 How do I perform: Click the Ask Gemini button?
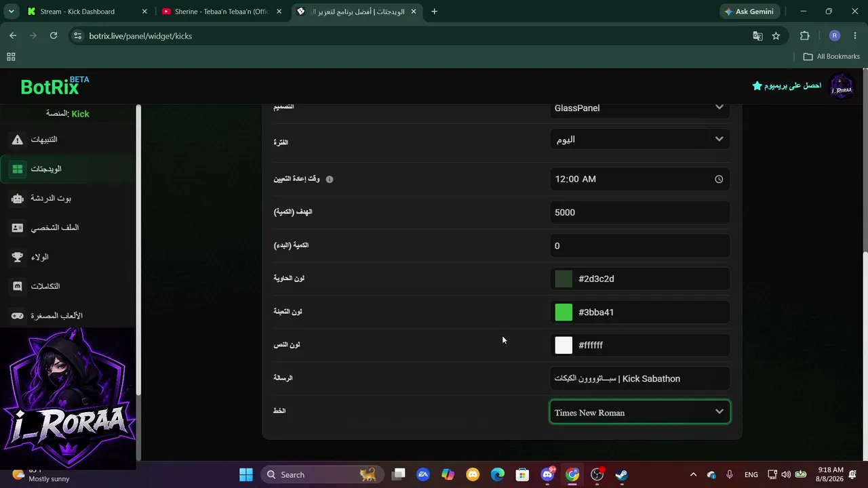tap(749, 12)
